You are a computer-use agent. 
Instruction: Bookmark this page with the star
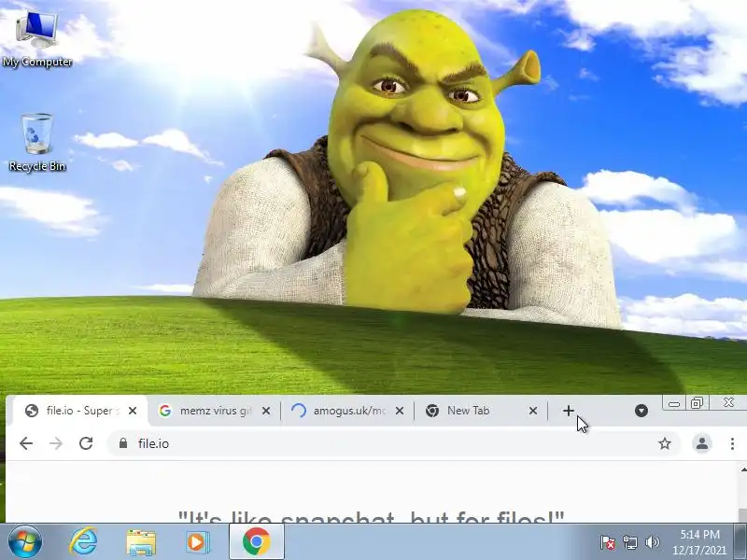[x=665, y=444]
